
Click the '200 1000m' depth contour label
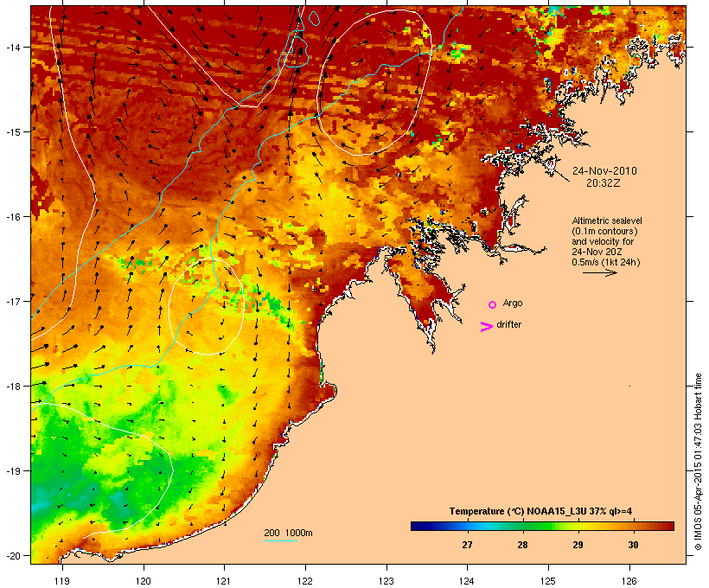pos(288,533)
